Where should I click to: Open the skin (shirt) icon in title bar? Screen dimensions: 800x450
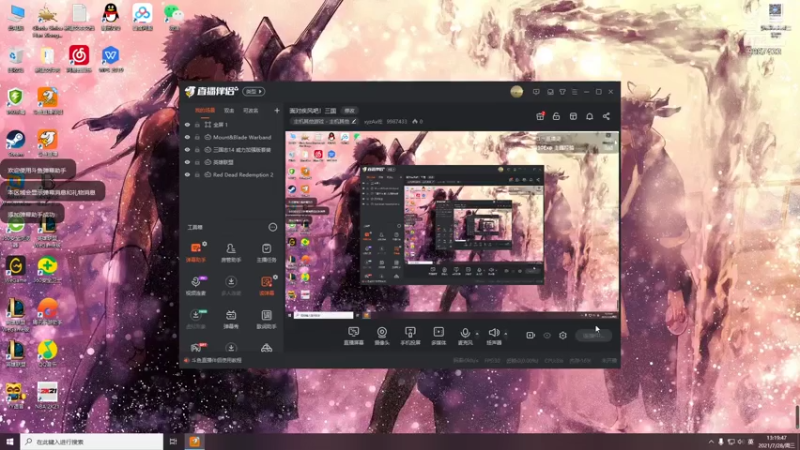(562, 92)
